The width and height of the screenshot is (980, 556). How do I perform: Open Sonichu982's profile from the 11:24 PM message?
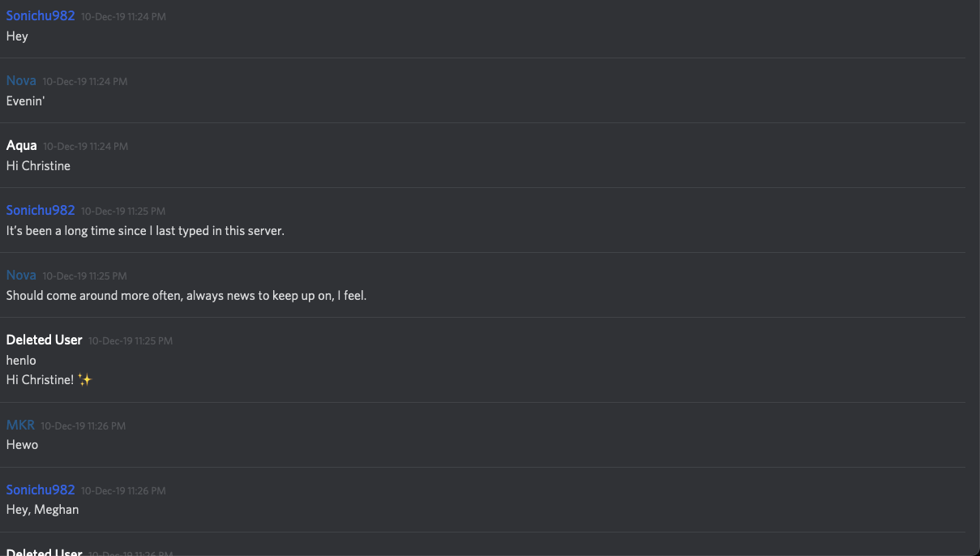coord(41,16)
